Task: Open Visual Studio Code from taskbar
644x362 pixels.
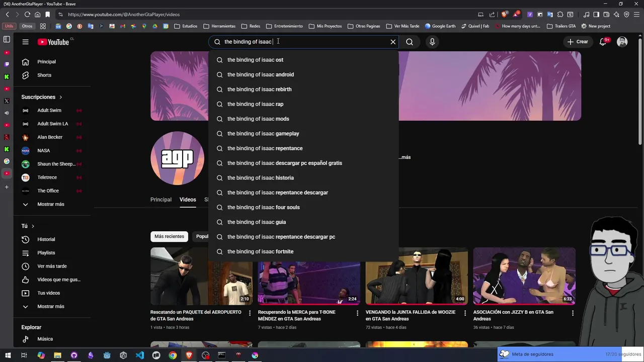Action: pyautogui.click(x=140, y=355)
